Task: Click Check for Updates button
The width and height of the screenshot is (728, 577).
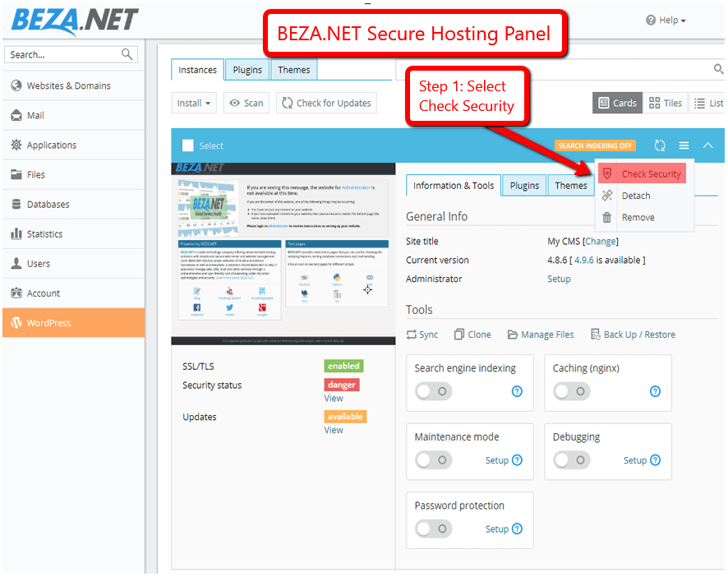Action: [x=326, y=103]
